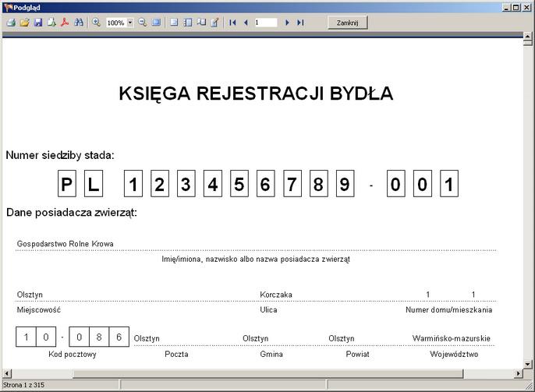Export the report to PDF
Image resolution: width=535 pixels, height=392 pixels.
65,23
